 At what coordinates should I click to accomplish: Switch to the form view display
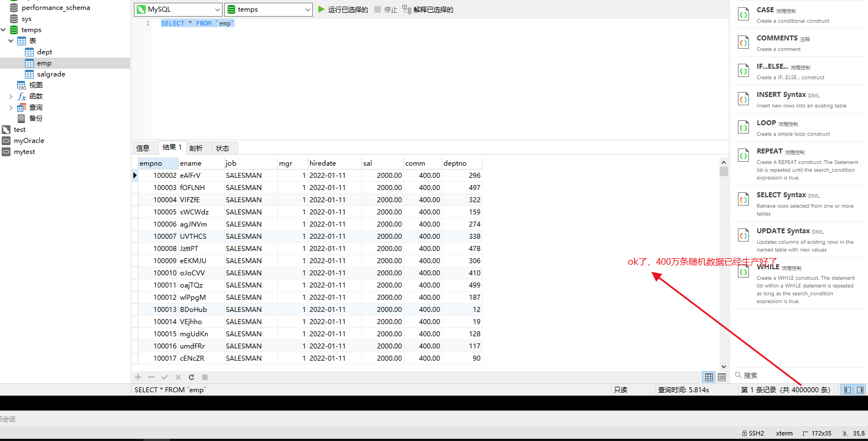(722, 377)
